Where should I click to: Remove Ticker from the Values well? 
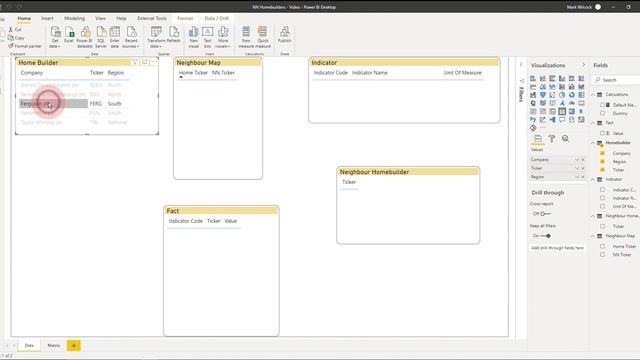[x=583, y=168]
